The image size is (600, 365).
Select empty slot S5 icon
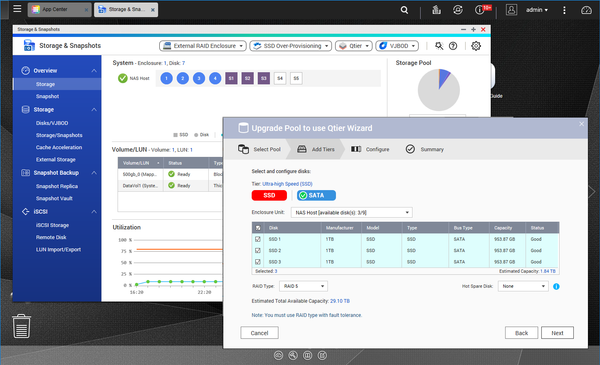[296, 78]
